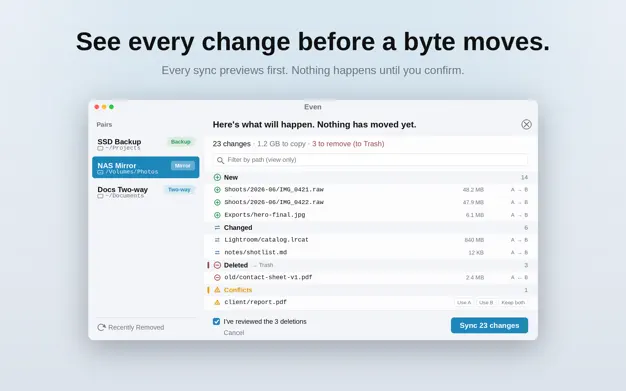Image resolution: width=626 pixels, height=391 pixels.
Task: Click the changed icon on the Changed header
Action: (x=217, y=228)
